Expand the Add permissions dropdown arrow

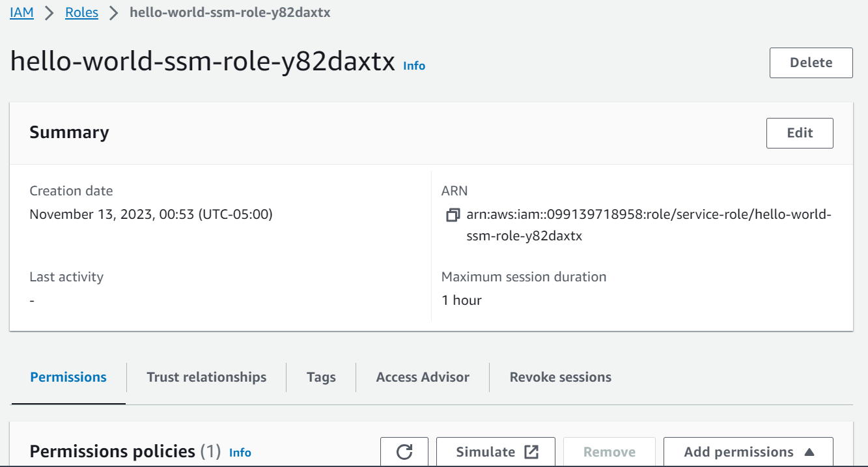(x=809, y=452)
